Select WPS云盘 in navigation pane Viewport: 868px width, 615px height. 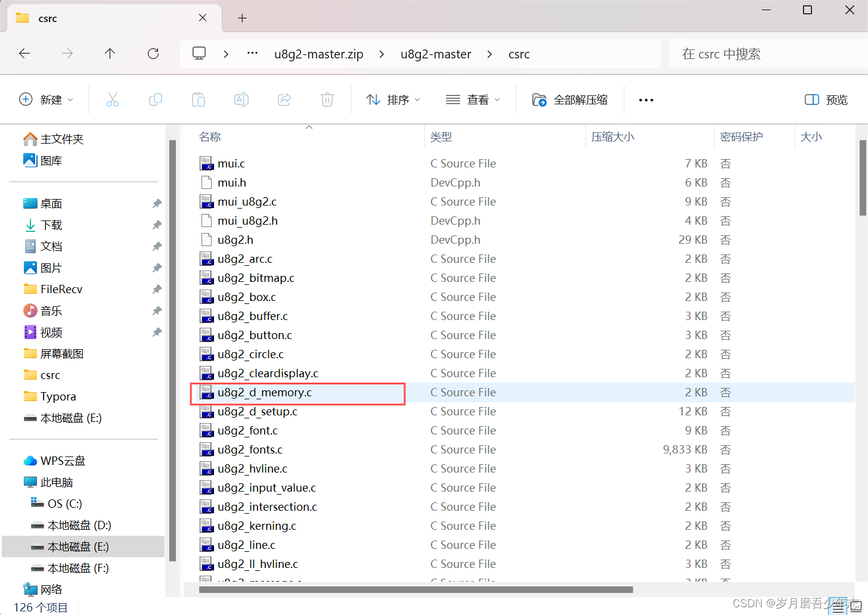(x=54, y=461)
